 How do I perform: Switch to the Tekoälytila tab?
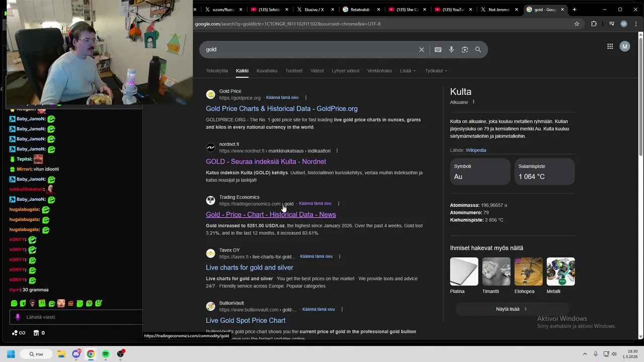coord(217,71)
